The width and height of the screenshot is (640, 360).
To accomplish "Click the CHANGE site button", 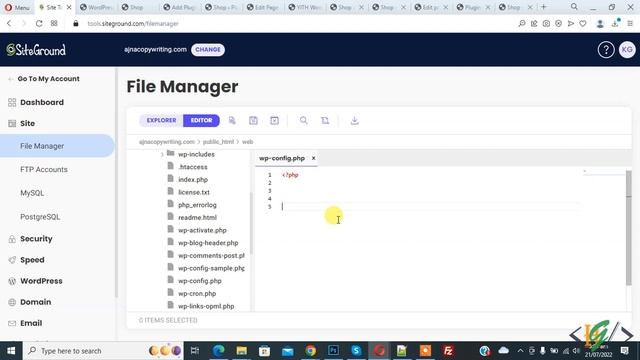I will (x=208, y=50).
